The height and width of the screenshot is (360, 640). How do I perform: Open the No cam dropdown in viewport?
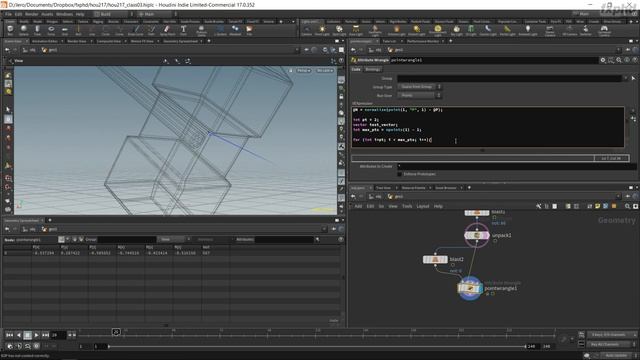tap(325, 71)
